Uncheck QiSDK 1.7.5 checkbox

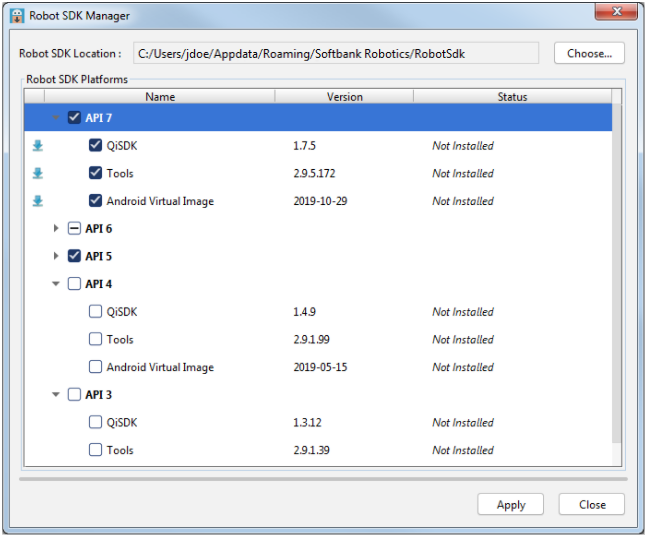click(x=95, y=145)
